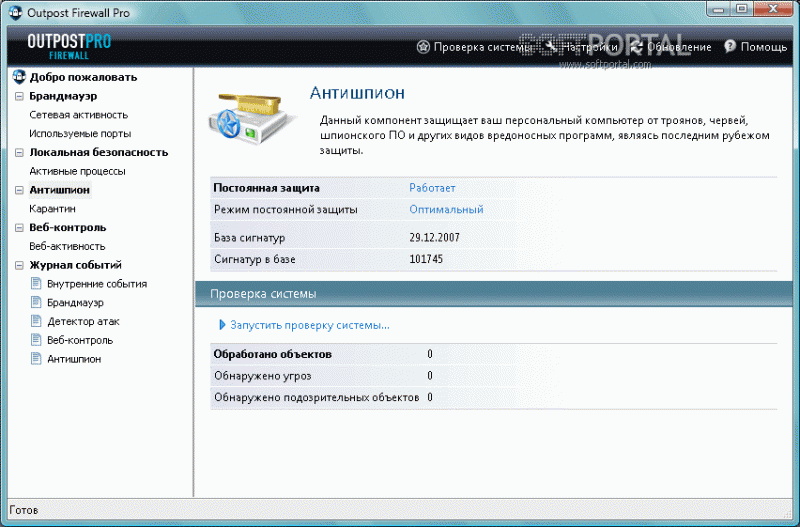Viewport: 800px width, 527px height.
Task: Click the Обработано объектов row label
Action: point(272,354)
